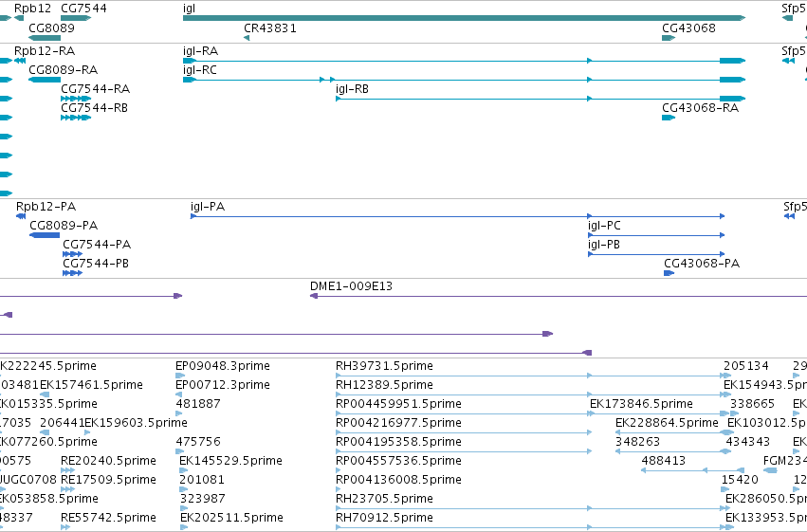Select the Rpb12 gene label
The width and height of the screenshot is (807, 532).
click(33, 9)
